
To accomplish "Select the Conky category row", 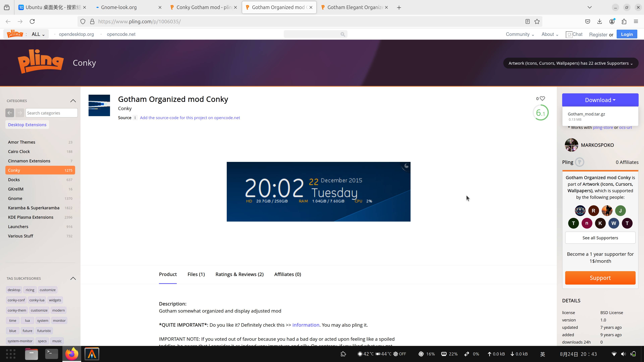I will pos(40,170).
